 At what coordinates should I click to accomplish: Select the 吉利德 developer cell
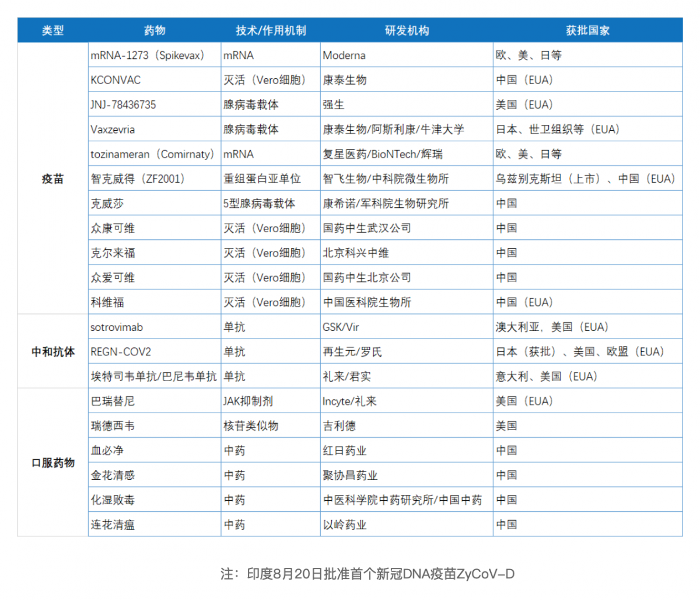(x=407, y=425)
